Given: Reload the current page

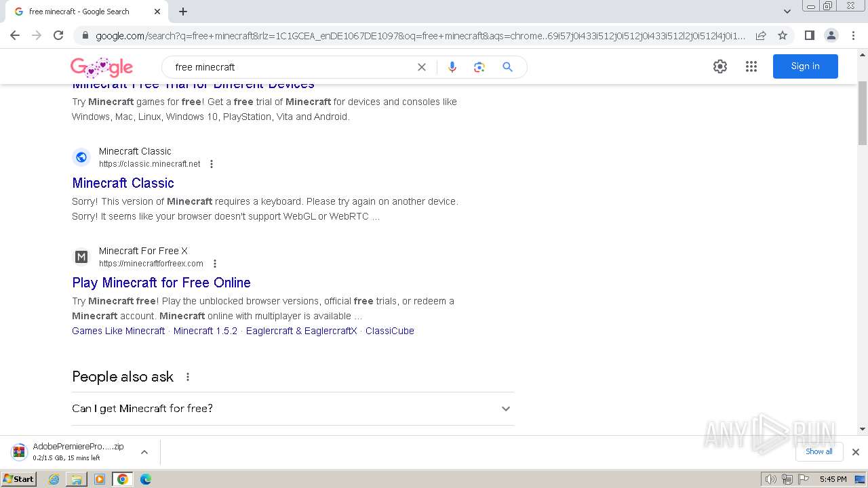Looking at the screenshot, I should click(x=58, y=35).
